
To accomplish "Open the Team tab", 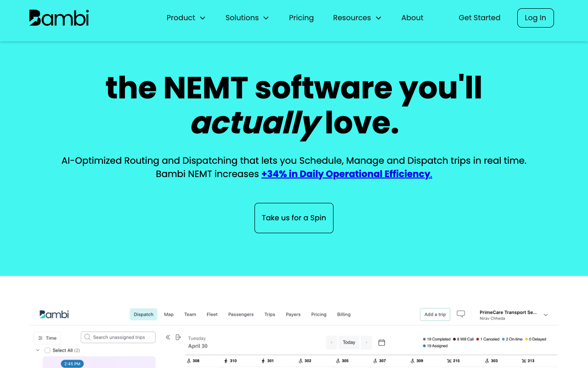I will (190, 315).
